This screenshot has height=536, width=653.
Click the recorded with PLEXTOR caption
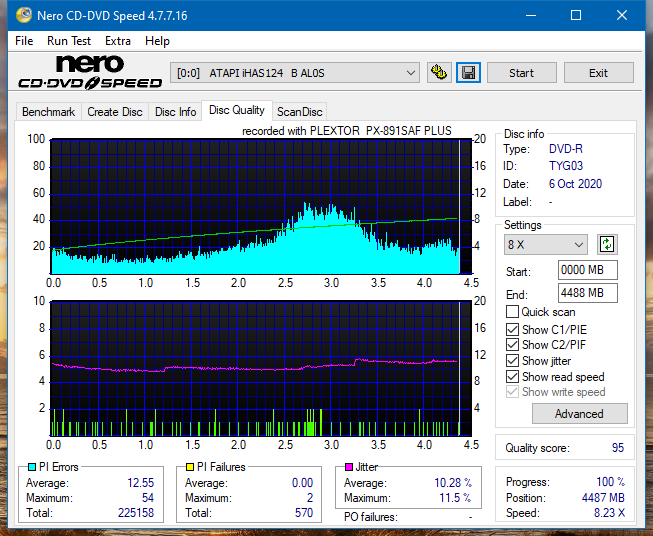346,131
